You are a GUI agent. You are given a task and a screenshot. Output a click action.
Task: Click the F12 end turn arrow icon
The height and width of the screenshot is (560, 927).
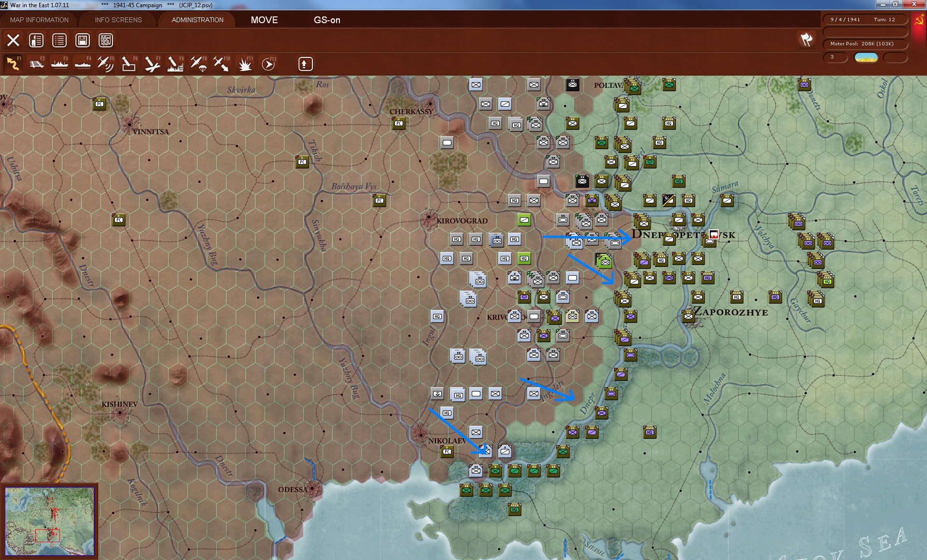tap(268, 64)
